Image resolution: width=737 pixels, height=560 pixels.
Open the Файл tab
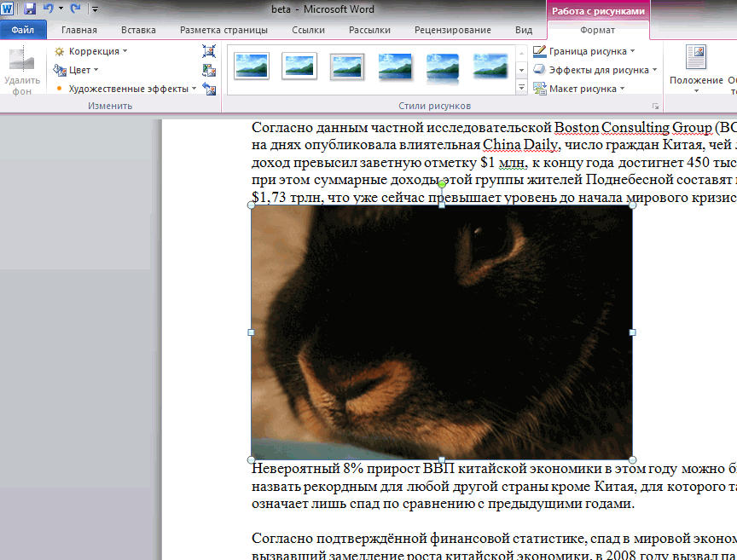click(x=23, y=30)
